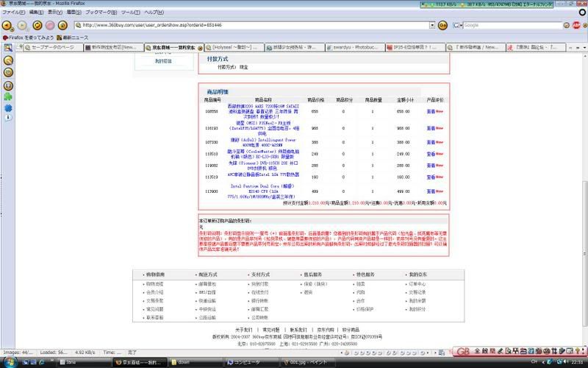Open product link for item 107330
Screen dimensions: 588x368
[x=263, y=142]
